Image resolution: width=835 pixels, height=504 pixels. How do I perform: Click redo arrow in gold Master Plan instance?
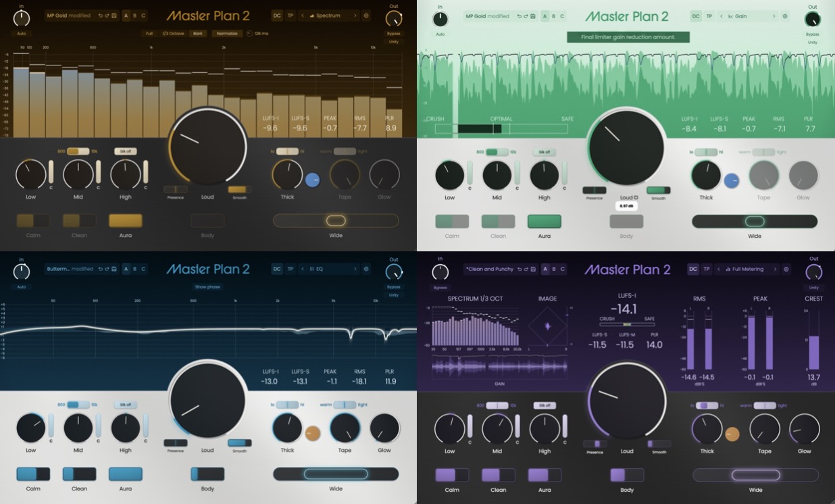coord(107,16)
